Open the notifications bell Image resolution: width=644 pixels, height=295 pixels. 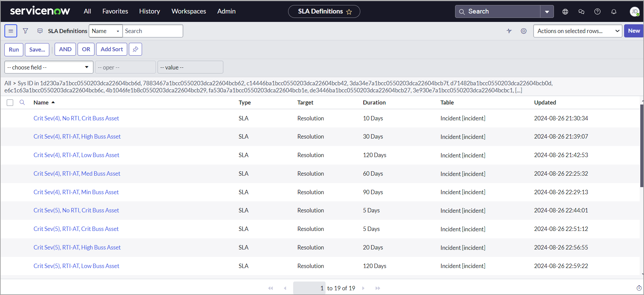(x=614, y=11)
